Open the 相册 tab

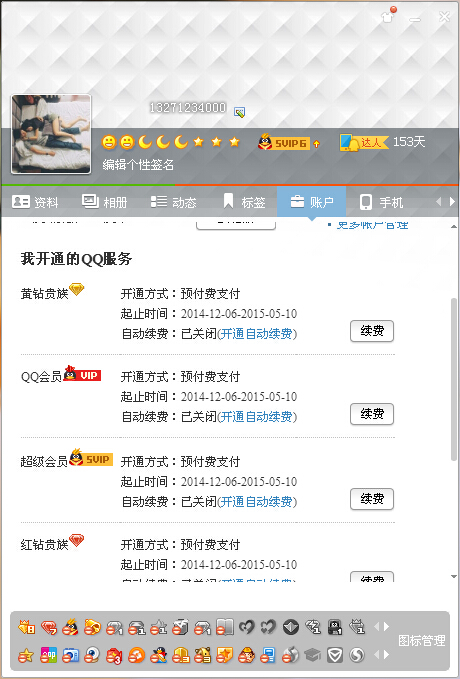click(104, 202)
